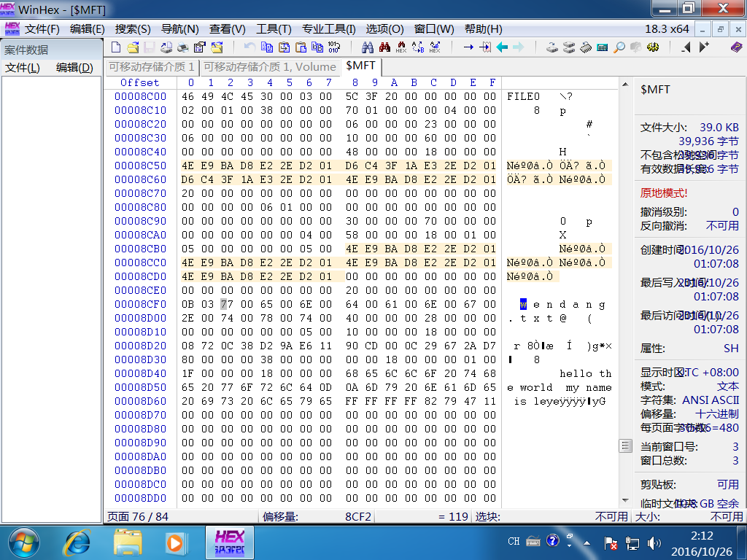Click the scrollbar up arrow
The image size is (747, 560).
(625, 85)
